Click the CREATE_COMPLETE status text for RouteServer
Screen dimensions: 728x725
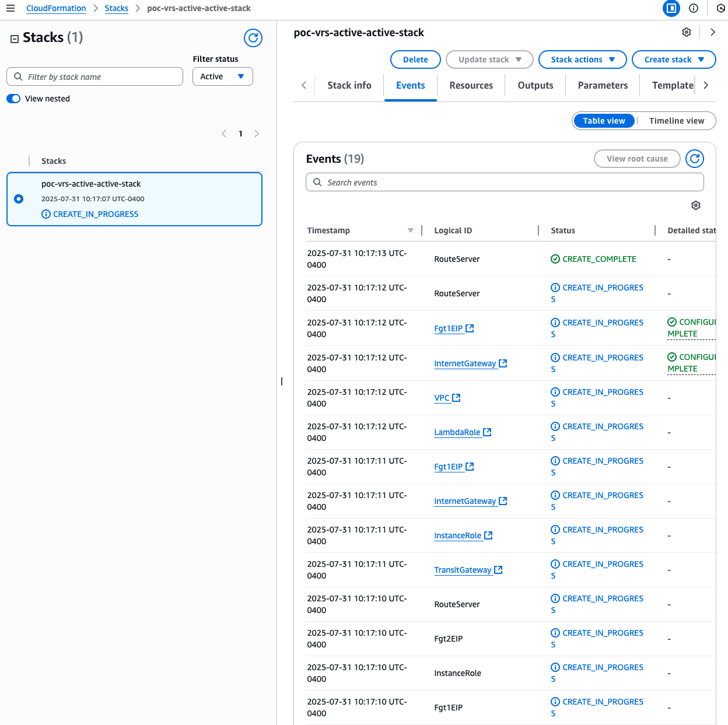pos(599,259)
